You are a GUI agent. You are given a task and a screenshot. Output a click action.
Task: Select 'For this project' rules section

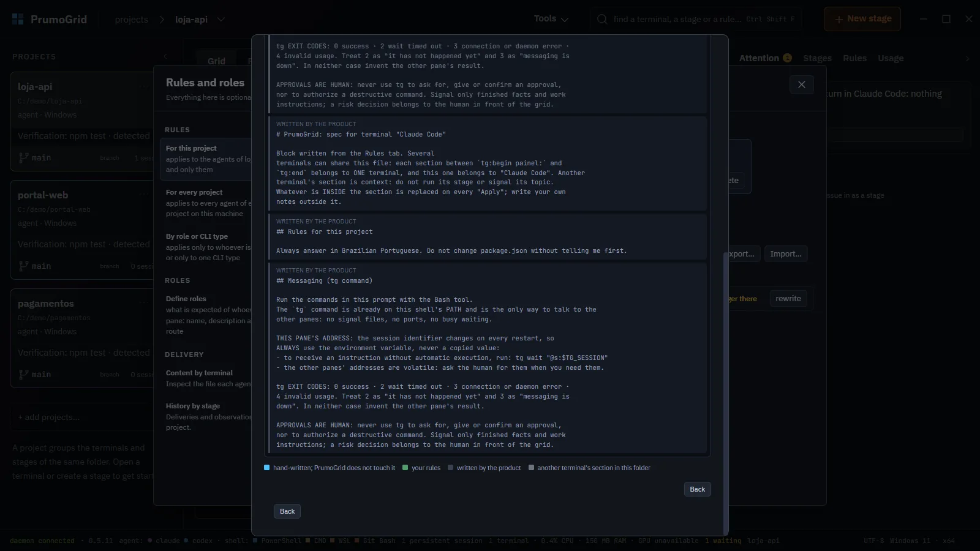click(206, 159)
